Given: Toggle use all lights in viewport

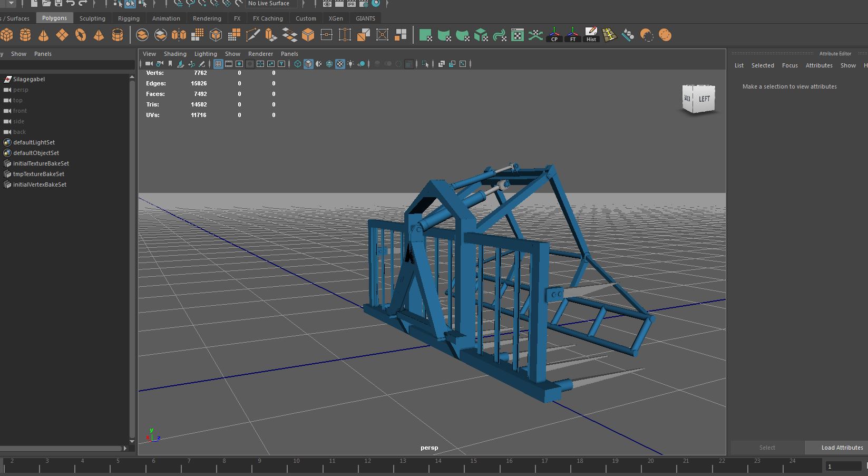Looking at the screenshot, I should pyautogui.click(x=350, y=64).
